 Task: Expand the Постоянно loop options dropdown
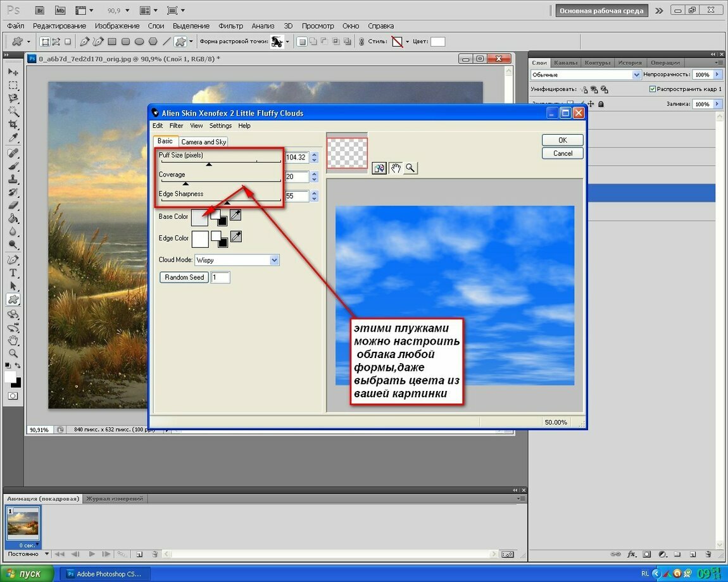(x=28, y=554)
